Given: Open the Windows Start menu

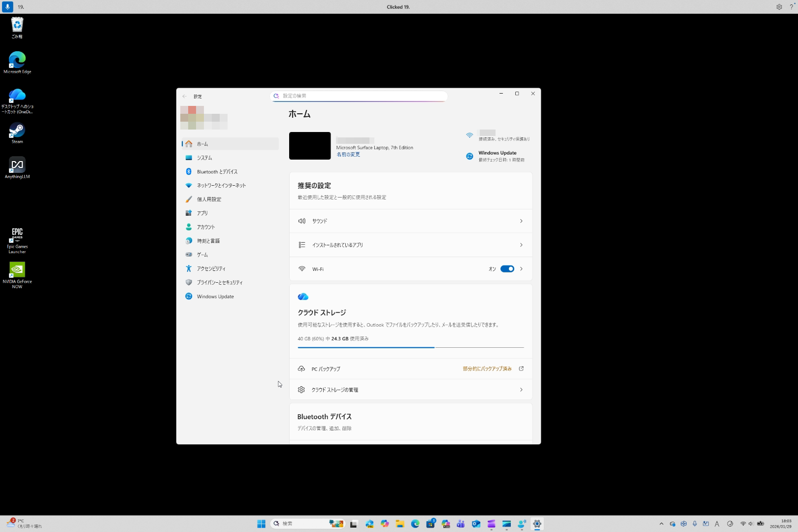Looking at the screenshot, I should 262,524.
